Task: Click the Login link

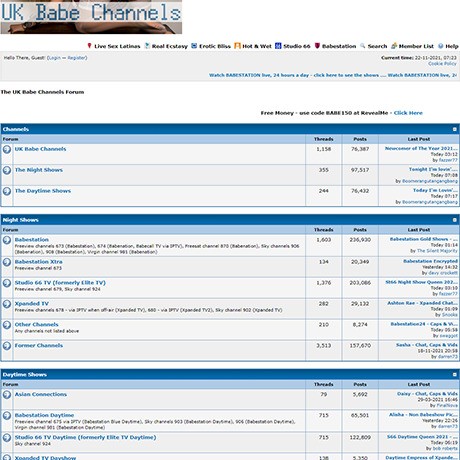Action: 54,58
